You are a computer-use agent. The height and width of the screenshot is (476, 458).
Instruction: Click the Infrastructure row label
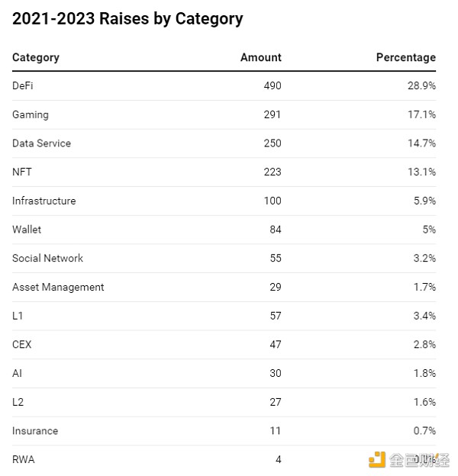pos(44,201)
